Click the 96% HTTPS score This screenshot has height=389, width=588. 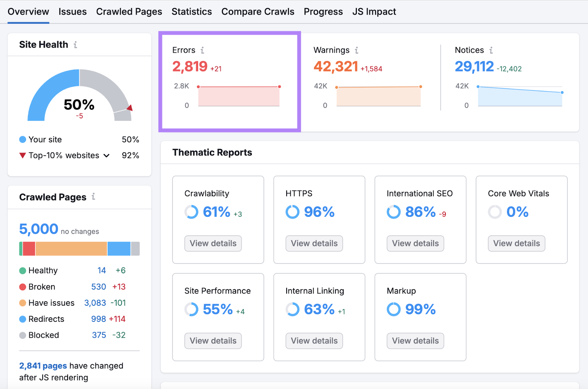pos(319,212)
